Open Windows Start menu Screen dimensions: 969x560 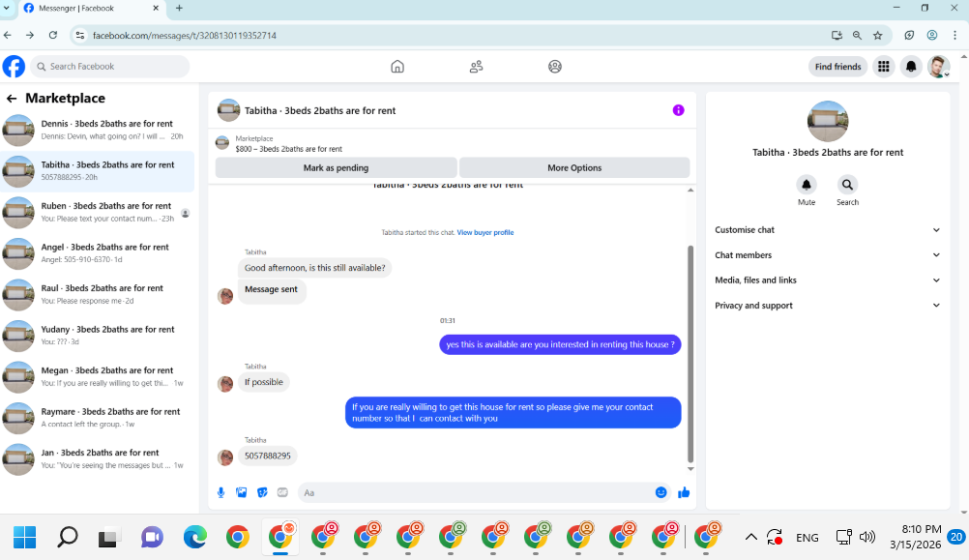[25, 537]
